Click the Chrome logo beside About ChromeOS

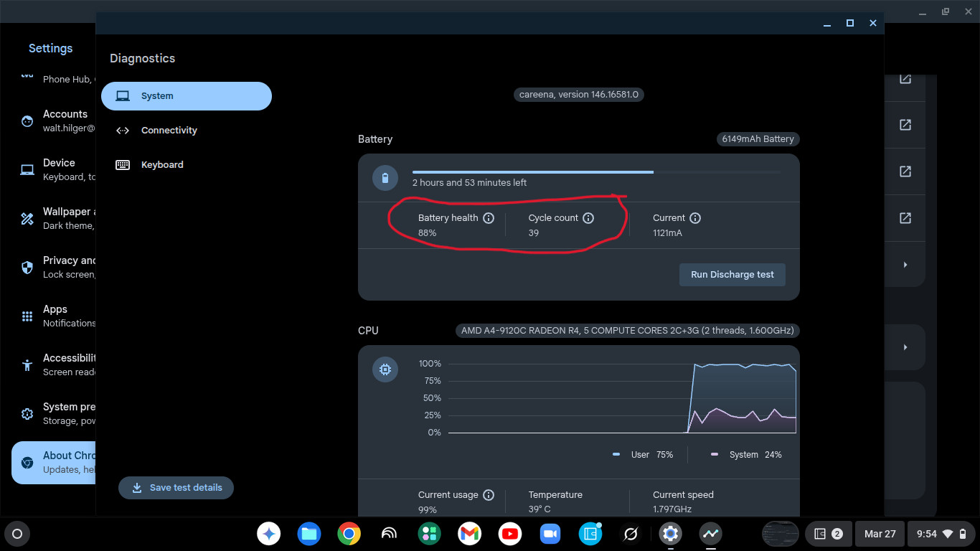[x=27, y=463]
